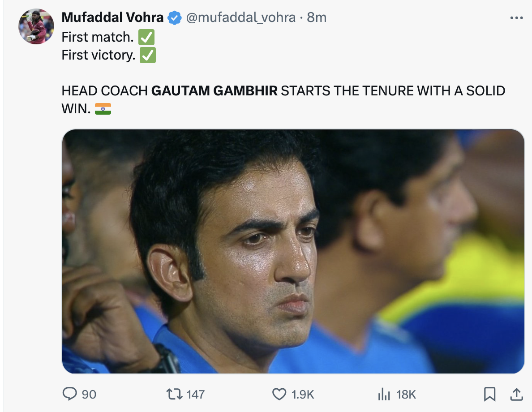This screenshot has width=532, height=412.
Task: Click the share upload arrow icon
Action: (516, 394)
